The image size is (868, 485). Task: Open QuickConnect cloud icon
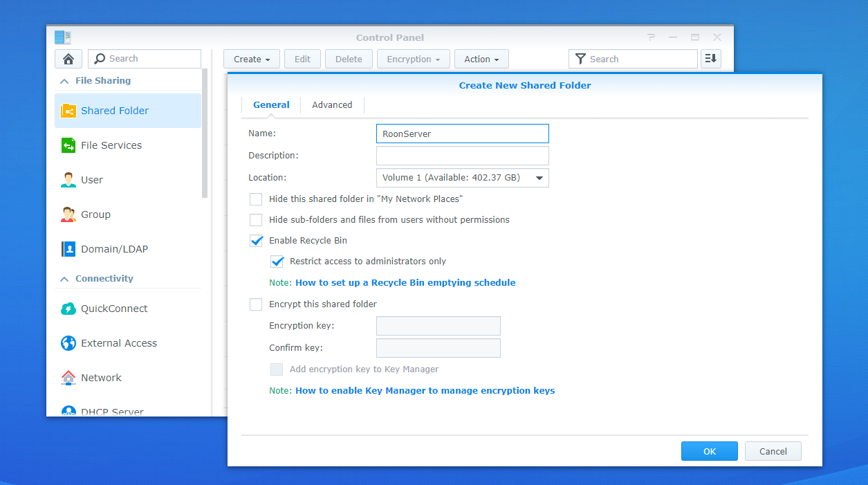[68, 309]
